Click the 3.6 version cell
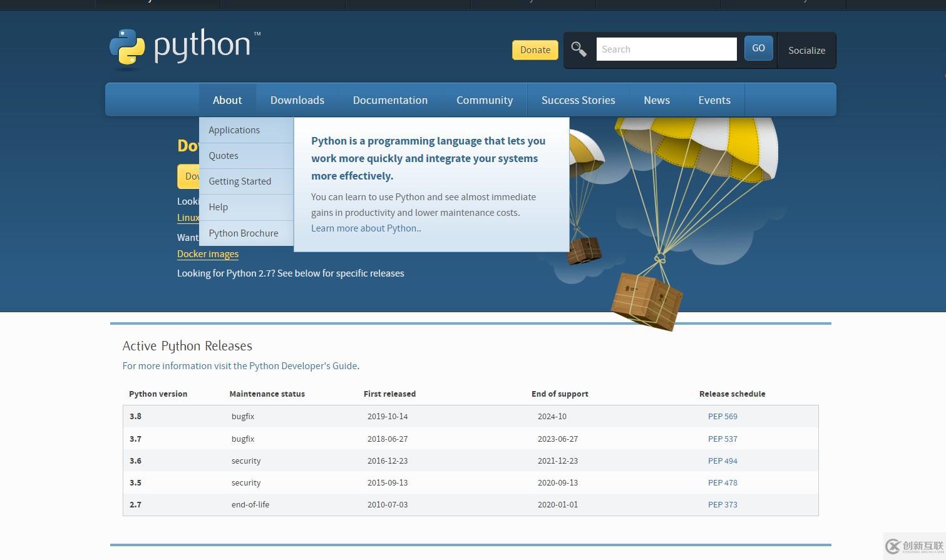The height and width of the screenshot is (560, 946). (135, 461)
